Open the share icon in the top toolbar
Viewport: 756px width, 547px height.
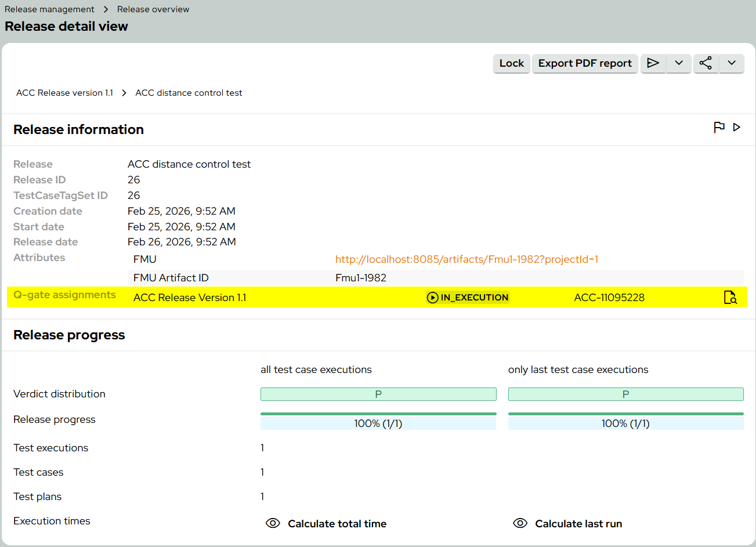(706, 63)
